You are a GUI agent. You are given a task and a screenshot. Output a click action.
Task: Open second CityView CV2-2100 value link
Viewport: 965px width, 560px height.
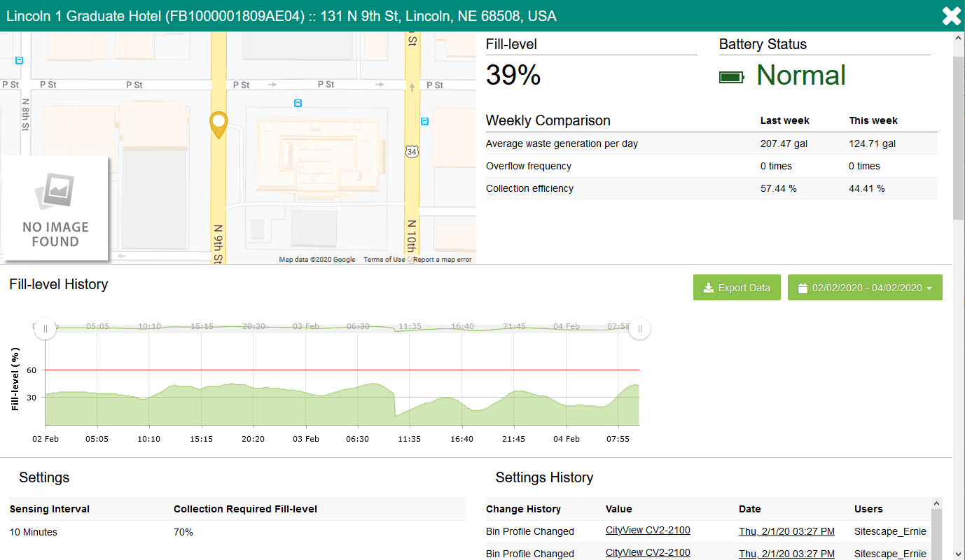point(648,552)
